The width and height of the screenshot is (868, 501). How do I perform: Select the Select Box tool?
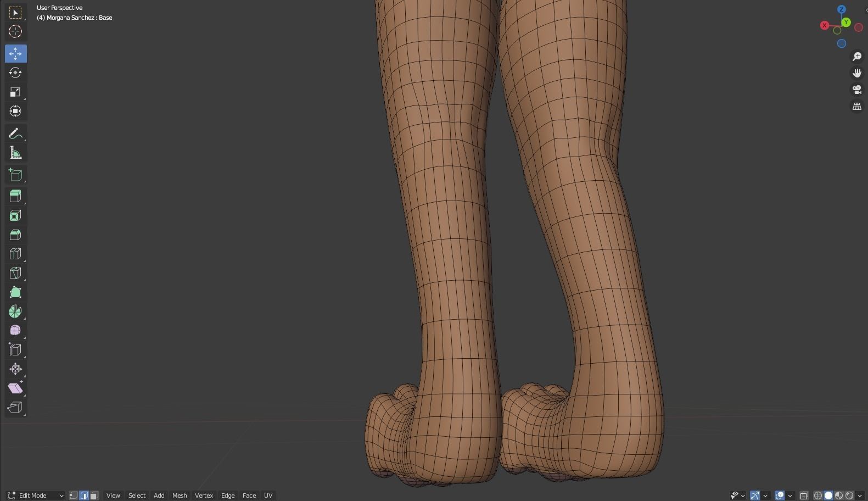click(x=15, y=13)
